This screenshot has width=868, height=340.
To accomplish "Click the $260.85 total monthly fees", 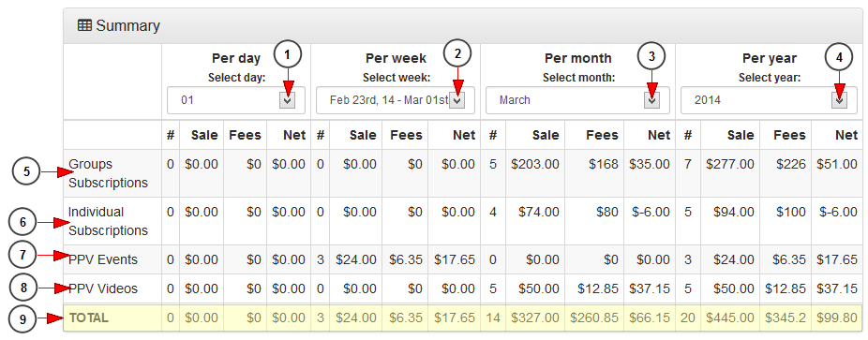I will 594,318.
